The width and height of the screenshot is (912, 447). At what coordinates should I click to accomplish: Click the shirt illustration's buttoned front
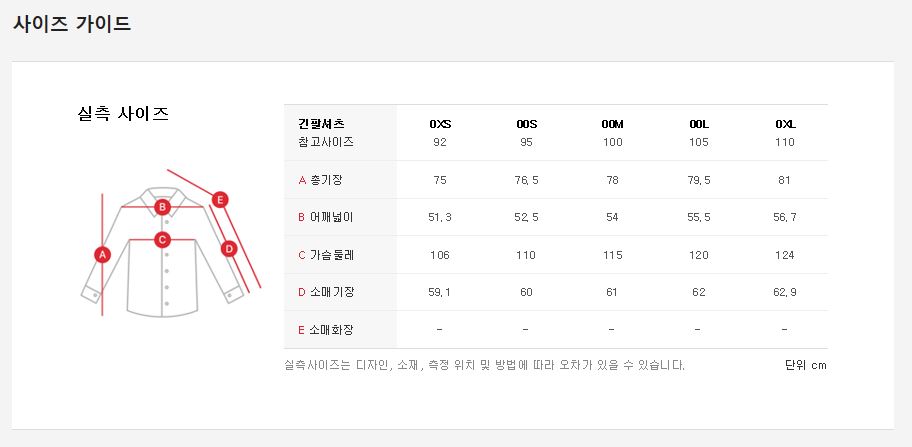(x=166, y=275)
